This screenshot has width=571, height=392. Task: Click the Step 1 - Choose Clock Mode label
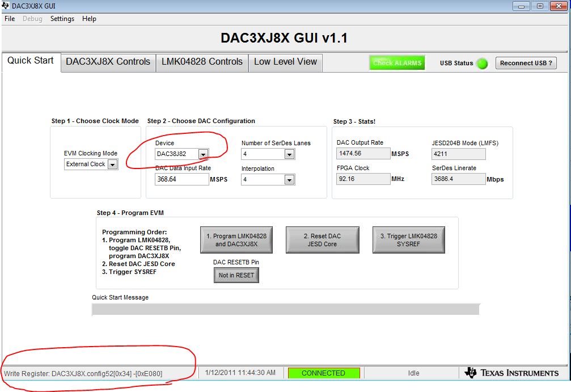click(x=95, y=121)
